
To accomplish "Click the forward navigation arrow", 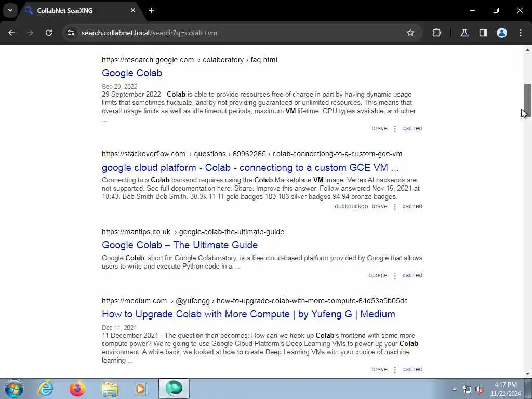I will click(30, 33).
